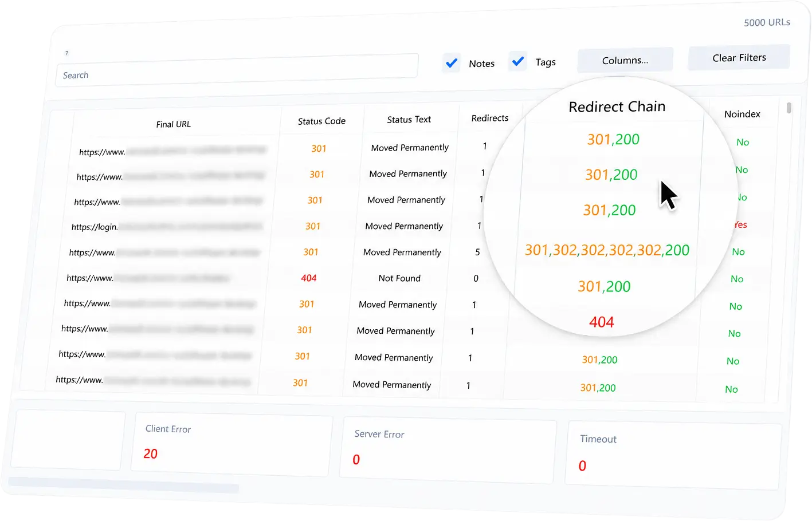Focus the Search input field
Viewport: 812px width, 521px height.
tap(237, 70)
